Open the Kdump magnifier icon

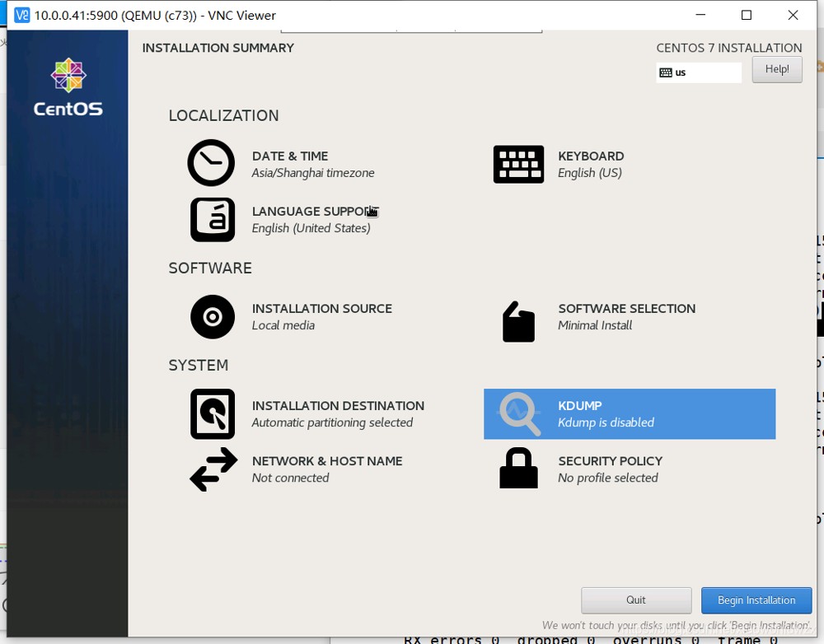[519, 414]
